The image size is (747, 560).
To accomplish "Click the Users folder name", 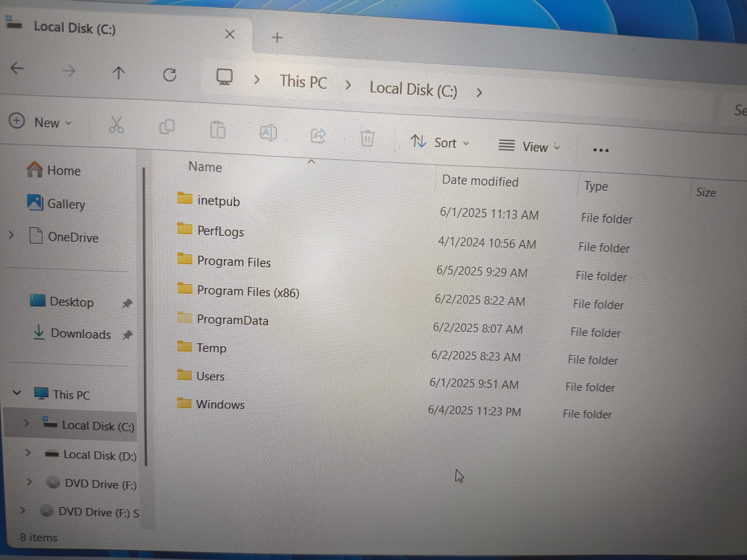I will pyautogui.click(x=210, y=376).
